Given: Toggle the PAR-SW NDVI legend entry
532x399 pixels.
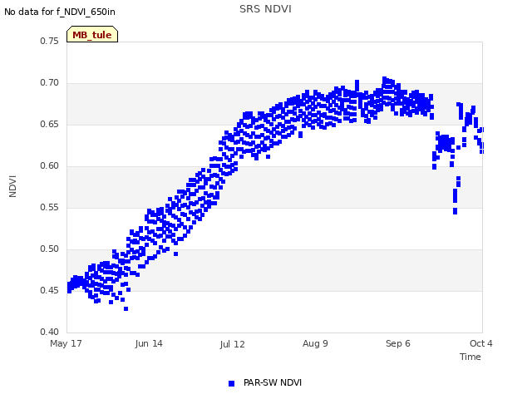Looking at the screenshot, I should click(x=265, y=382).
